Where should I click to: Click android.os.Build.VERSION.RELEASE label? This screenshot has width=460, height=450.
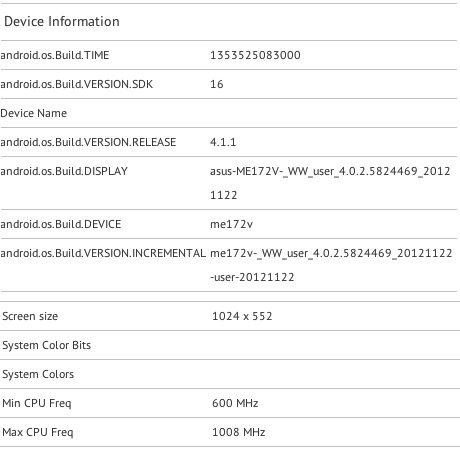(x=88, y=142)
